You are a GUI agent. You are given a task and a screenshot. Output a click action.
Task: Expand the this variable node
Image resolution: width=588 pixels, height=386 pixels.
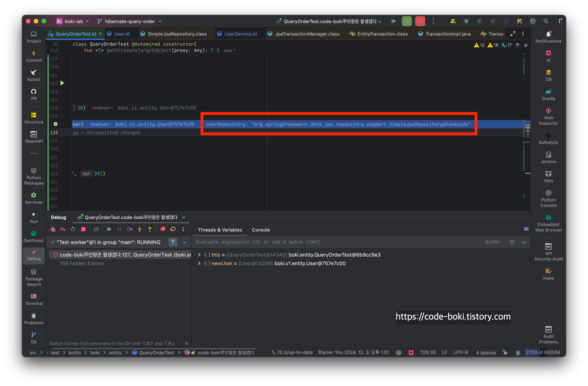(x=199, y=255)
